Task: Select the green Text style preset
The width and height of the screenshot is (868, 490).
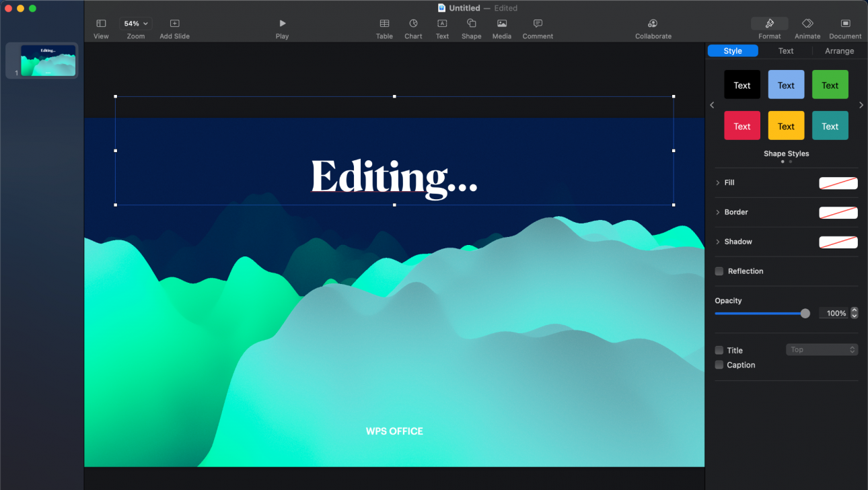Action: pyautogui.click(x=830, y=84)
